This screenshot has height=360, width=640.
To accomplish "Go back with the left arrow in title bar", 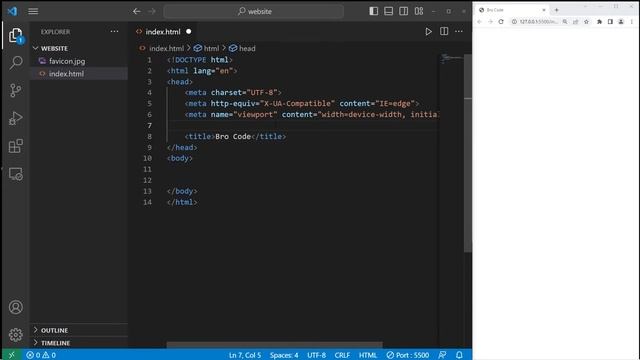I will click(137, 11).
